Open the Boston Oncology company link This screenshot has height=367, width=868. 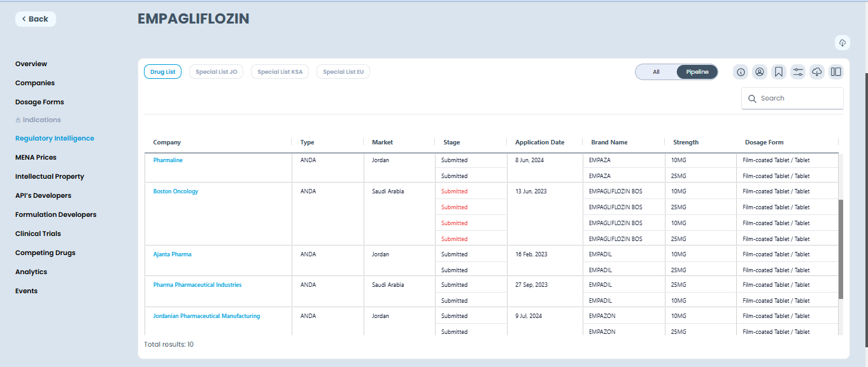point(176,191)
